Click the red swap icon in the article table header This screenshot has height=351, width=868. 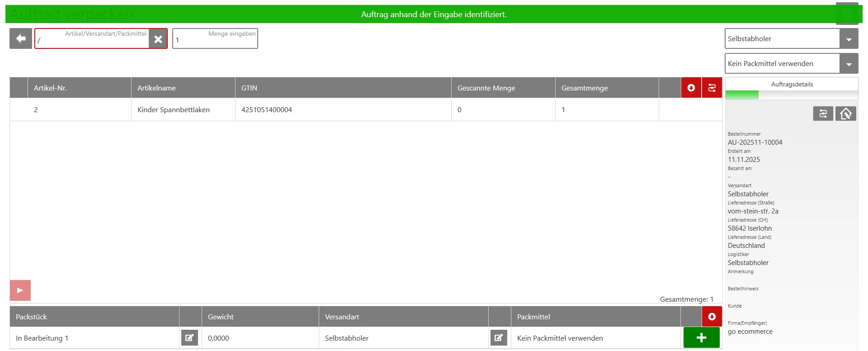click(712, 88)
